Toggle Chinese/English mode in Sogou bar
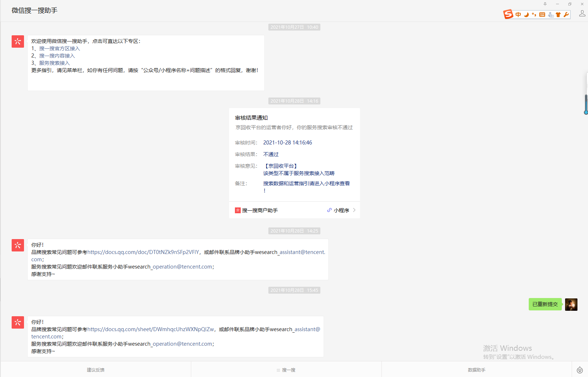 pyautogui.click(x=518, y=15)
